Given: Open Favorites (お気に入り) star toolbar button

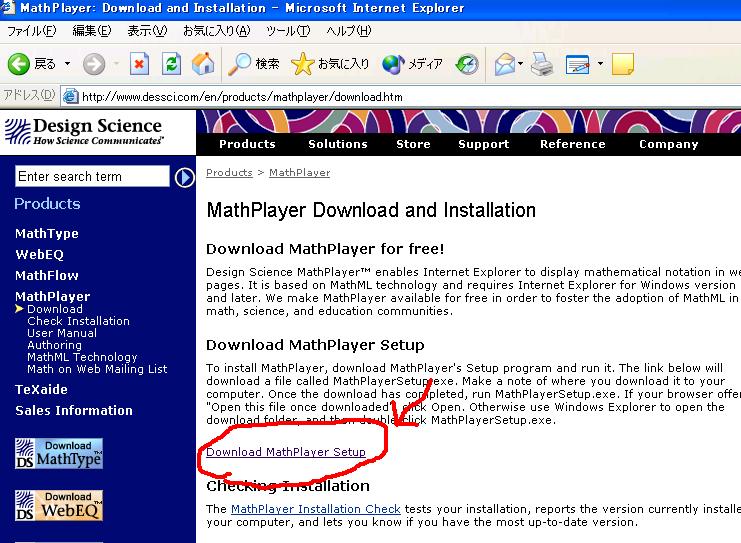Looking at the screenshot, I should pos(330,64).
